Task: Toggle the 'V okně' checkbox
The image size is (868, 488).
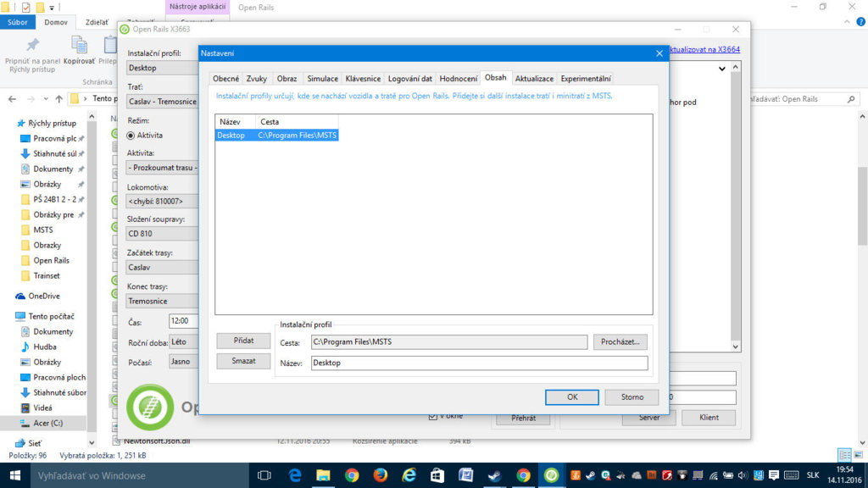Action: (x=433, y=416)
